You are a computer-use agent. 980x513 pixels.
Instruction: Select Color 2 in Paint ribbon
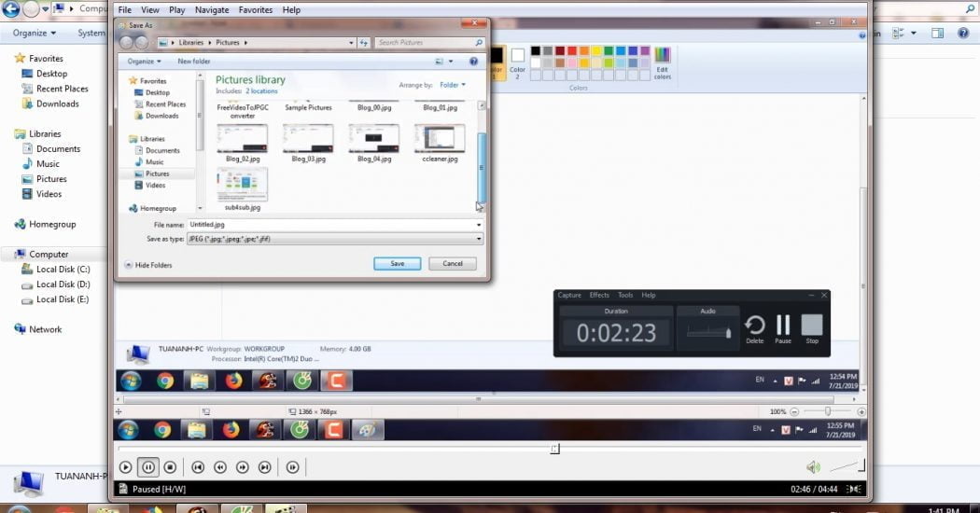517,63
